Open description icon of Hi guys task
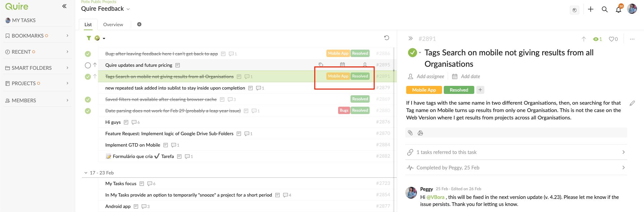The height and width of the screenshot is (212, 644). click(x=126, y=122)
